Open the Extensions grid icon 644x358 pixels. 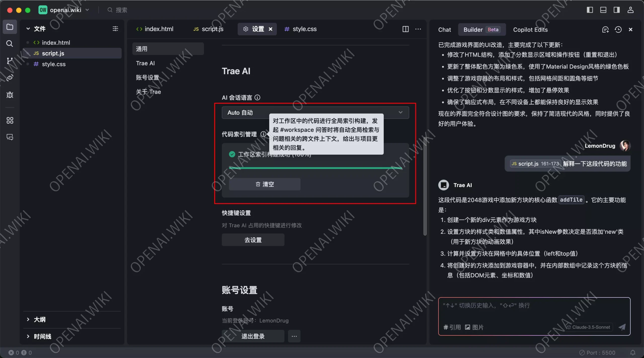tap(10, 120)
